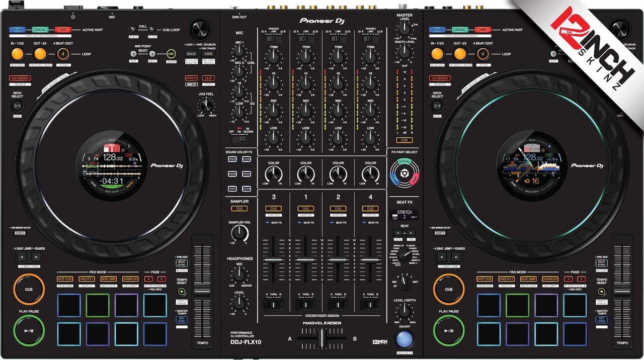
Task: Hit the right deck PLAY/PAUSE button
Action: click(448, 330)
